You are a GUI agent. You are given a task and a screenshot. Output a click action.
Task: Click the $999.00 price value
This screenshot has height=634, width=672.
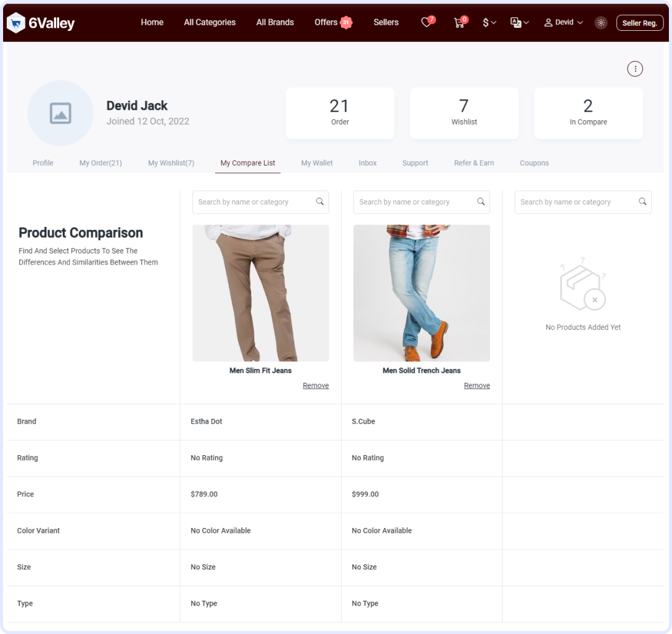pos(365,494)
